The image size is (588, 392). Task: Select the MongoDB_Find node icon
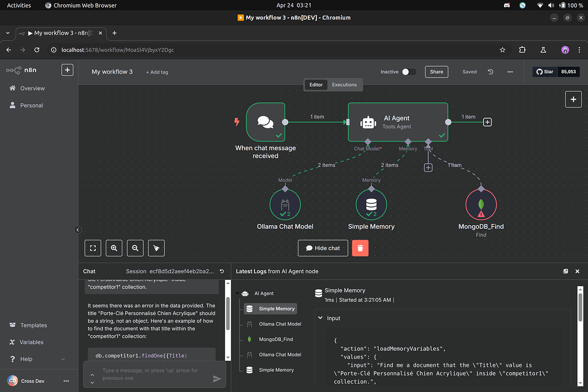(x=481, y=204)
